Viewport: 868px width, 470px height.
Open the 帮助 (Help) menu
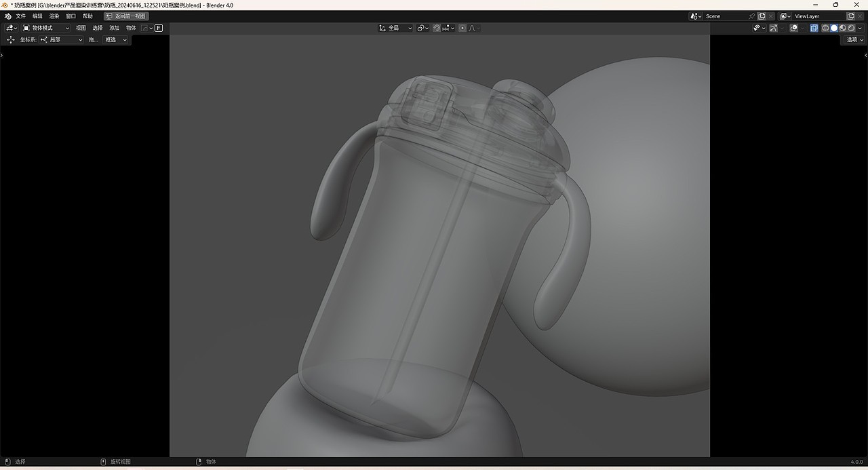tap(87, 16)
